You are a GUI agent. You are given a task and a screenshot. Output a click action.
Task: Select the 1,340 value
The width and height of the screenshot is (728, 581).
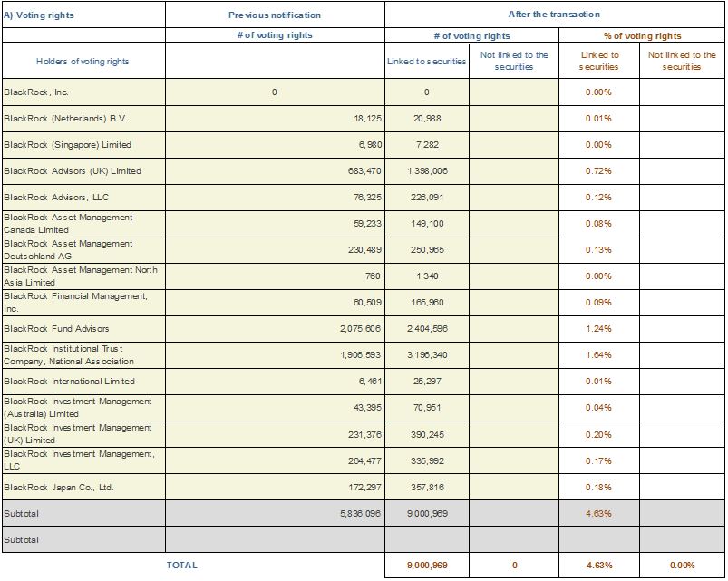pos(427,276)
